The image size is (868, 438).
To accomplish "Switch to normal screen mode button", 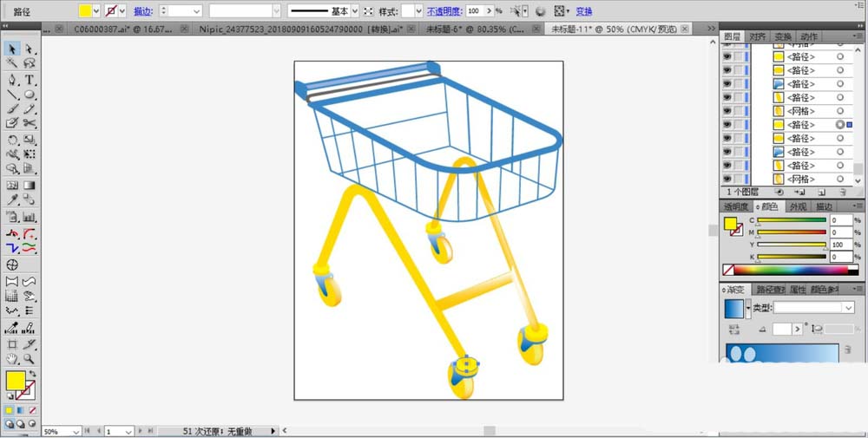I will (10, 423).
